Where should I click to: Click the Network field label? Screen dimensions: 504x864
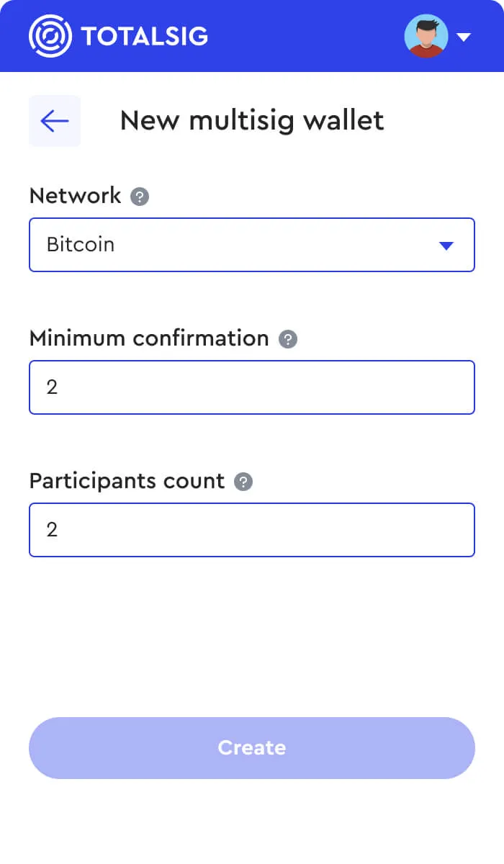pyautogui.click(x=74, y=195)
